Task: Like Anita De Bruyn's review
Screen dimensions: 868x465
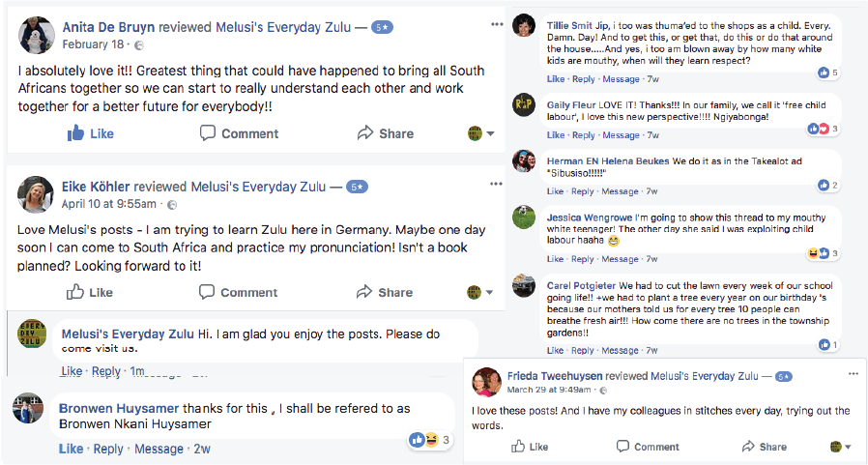Action: point(91,133)
